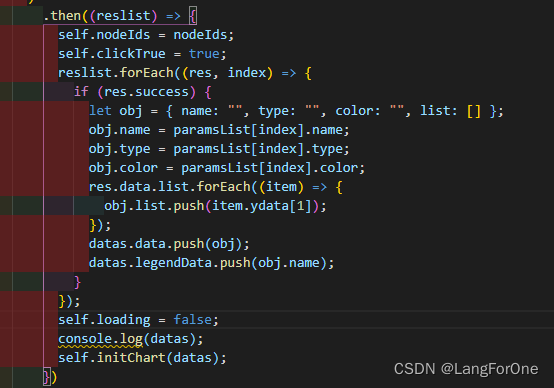Click the empty array brackets after list:
554x388 pixels.
[x=474, y=111]
